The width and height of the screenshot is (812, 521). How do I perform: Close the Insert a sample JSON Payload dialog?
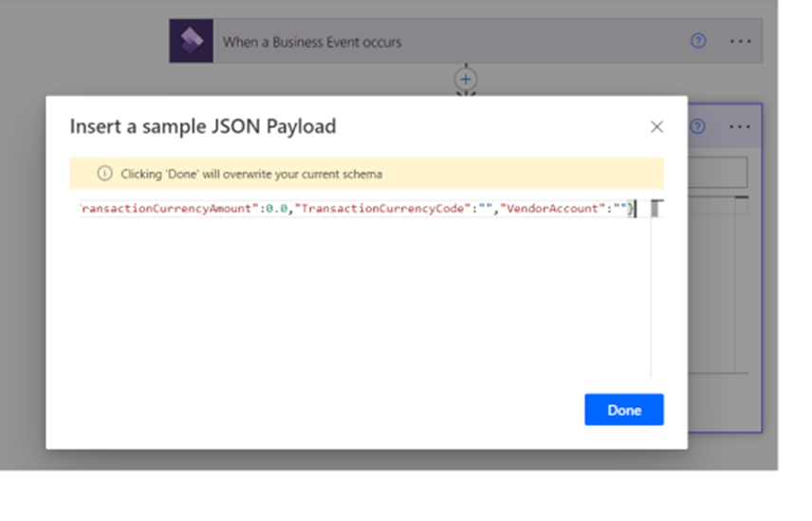click(656, 127)
